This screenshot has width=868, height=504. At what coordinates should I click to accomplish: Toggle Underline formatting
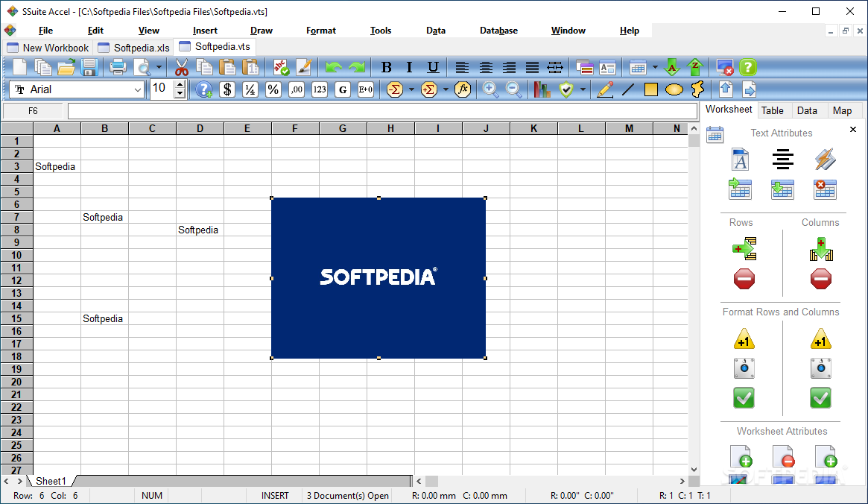coord(433,68)
